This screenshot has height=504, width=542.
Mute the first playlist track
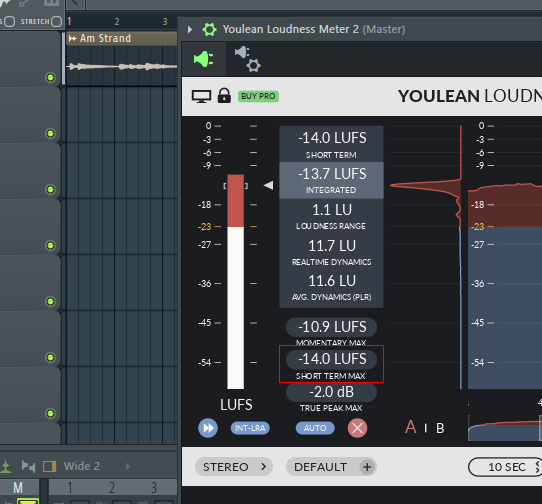click(50, 77)
